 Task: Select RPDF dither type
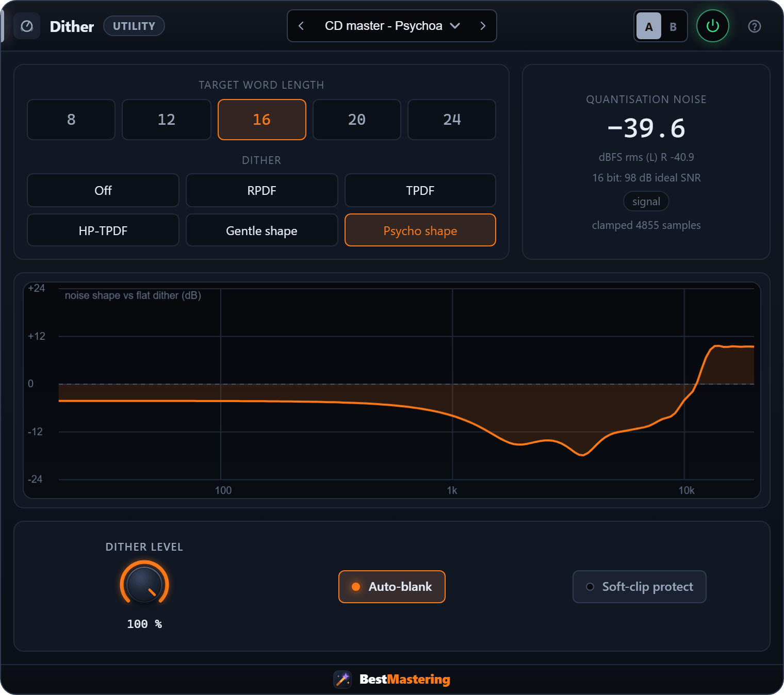coord(262,190)
